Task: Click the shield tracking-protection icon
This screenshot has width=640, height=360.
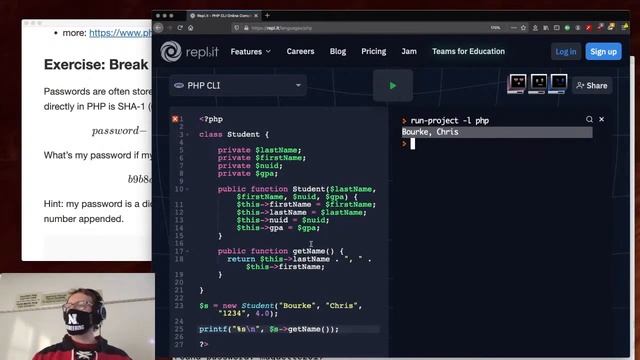Action: (236, 28)
